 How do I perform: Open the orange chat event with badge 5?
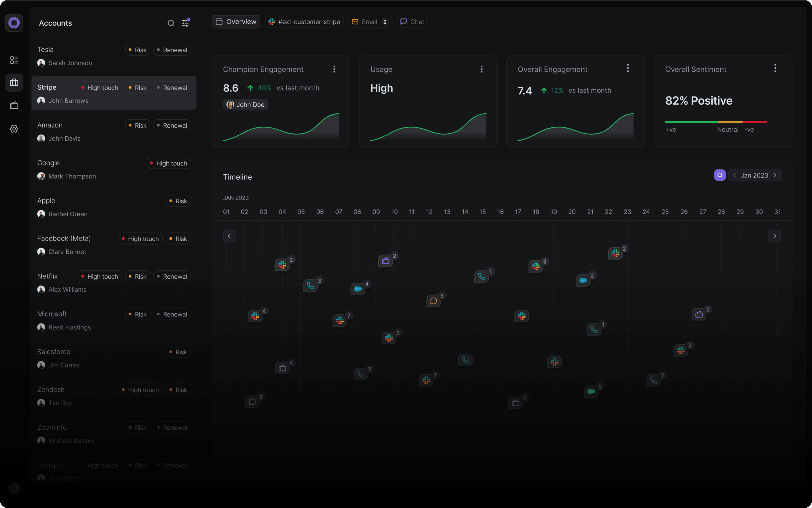[433, 301]
